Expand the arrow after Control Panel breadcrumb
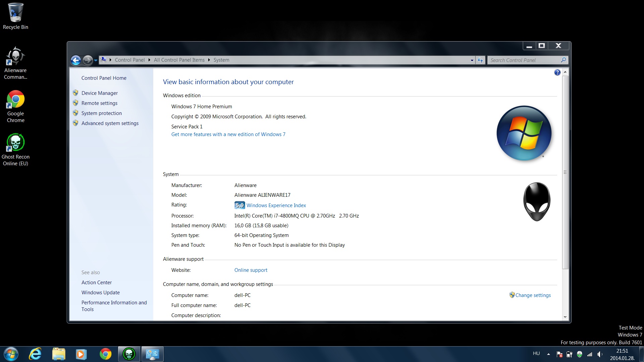 click(x=149, y=60)
